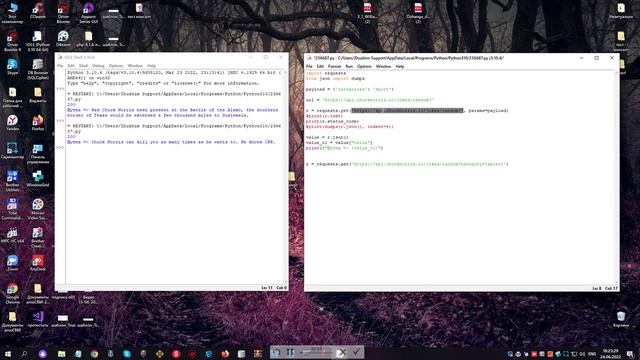Open the Total Commander desktop shortcut
The width and height of the screenshot is (640, 360).
[x=12, y=209]
